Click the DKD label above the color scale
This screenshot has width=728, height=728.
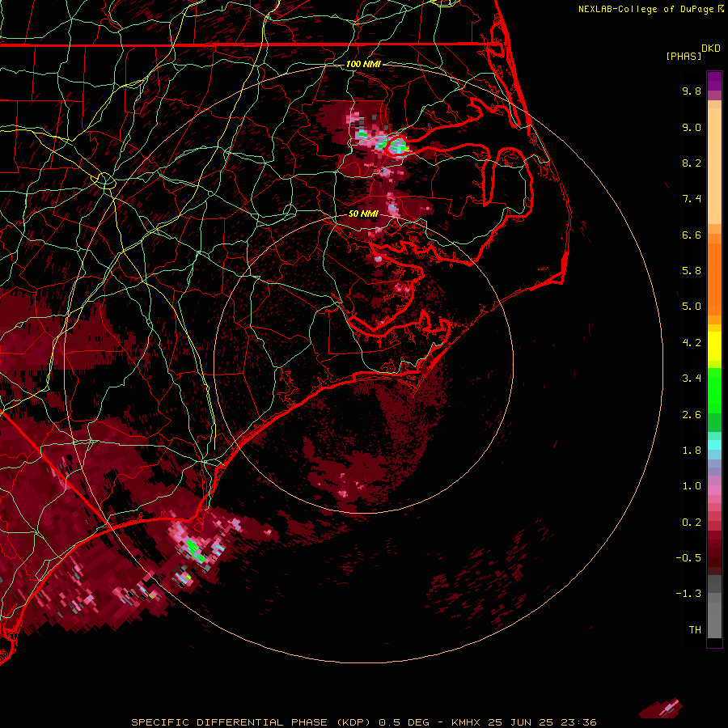[711, 49]
